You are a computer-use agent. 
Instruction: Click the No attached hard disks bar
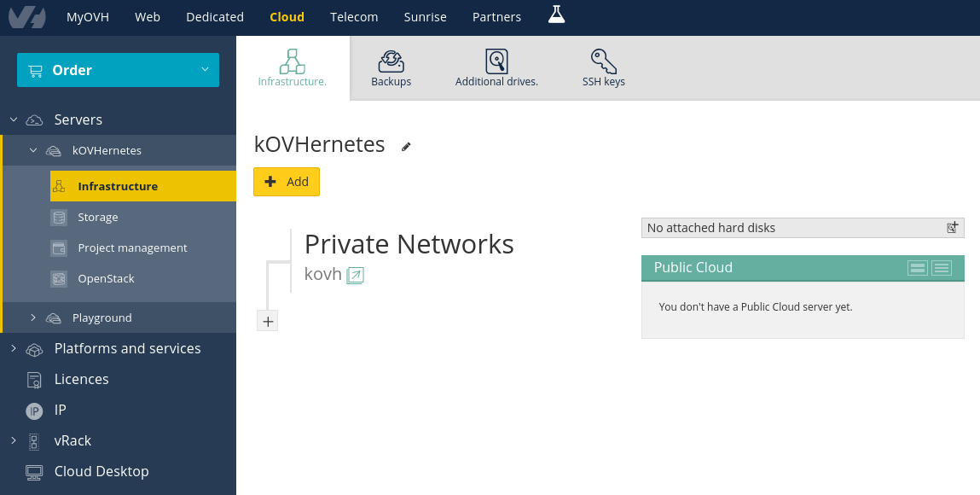(x=803, y=228)
